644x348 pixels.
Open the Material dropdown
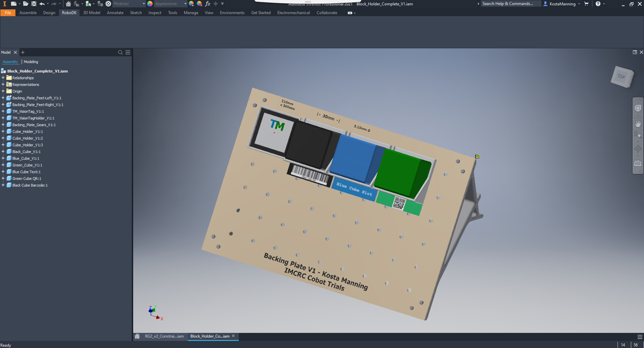128,4
